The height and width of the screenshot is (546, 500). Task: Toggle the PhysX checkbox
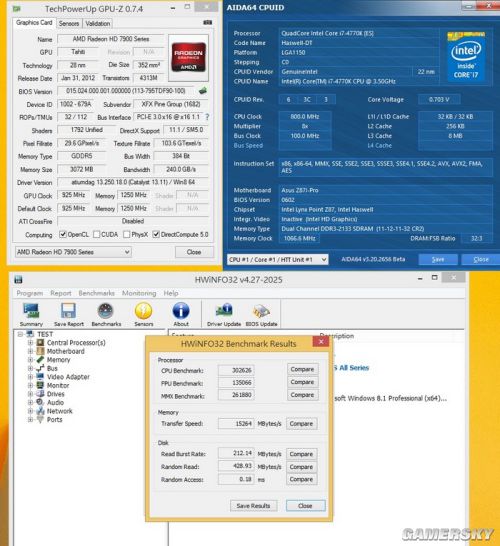pyautogui.click(x=127, y=234)
